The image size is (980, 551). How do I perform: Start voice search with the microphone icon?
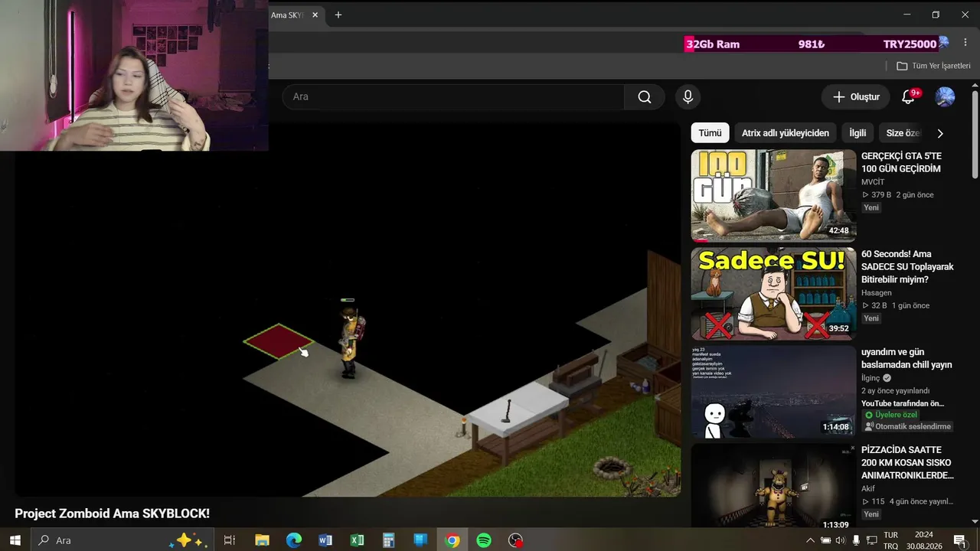(x=688, y=96)
